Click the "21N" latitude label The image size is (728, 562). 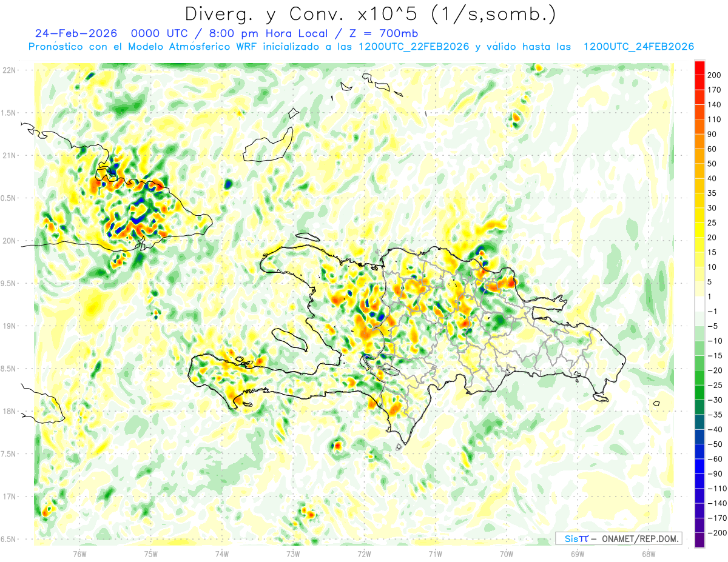coord(9,156)
